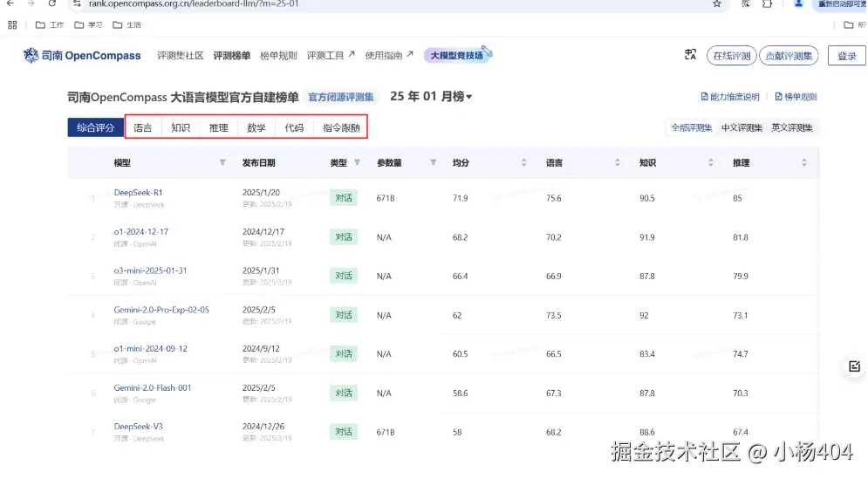The image size is (868, 479).
Task: Choose 全部评测集 dataset filter
Action: 692,128
